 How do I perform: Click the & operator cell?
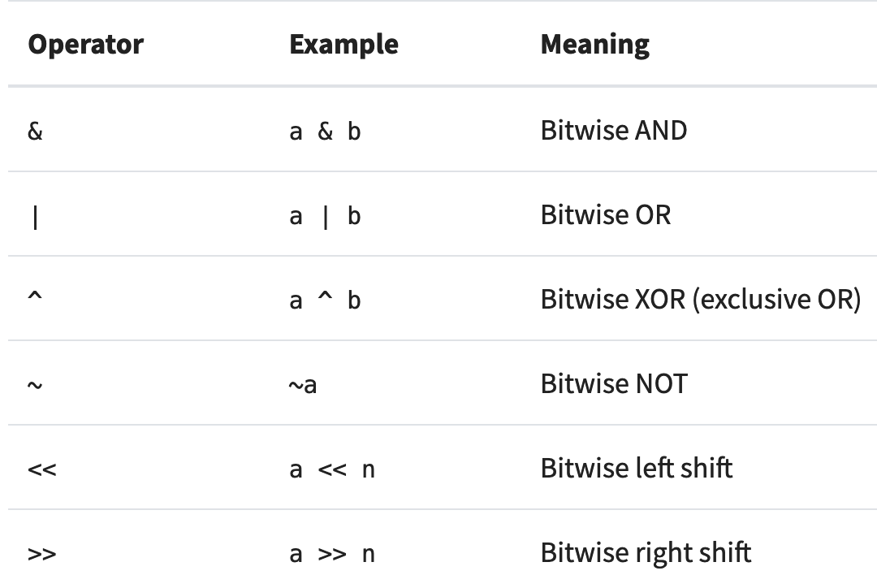click(35, 131)
